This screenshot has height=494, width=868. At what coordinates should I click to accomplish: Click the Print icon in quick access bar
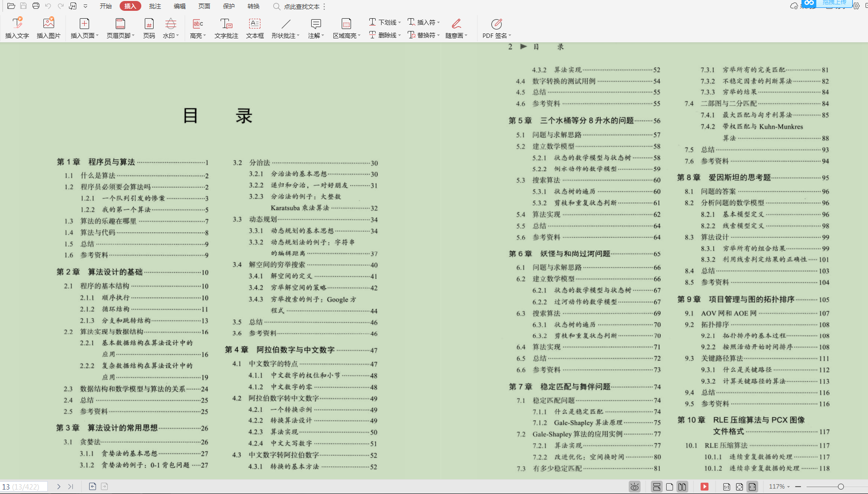pos(35,6)
